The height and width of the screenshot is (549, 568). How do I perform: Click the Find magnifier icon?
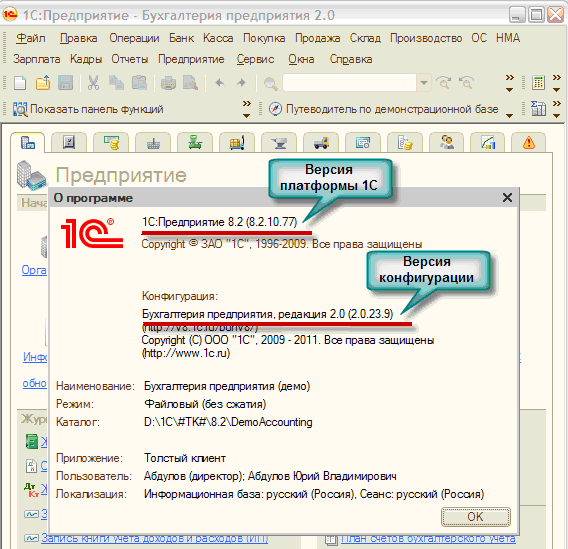click(270, 83)
